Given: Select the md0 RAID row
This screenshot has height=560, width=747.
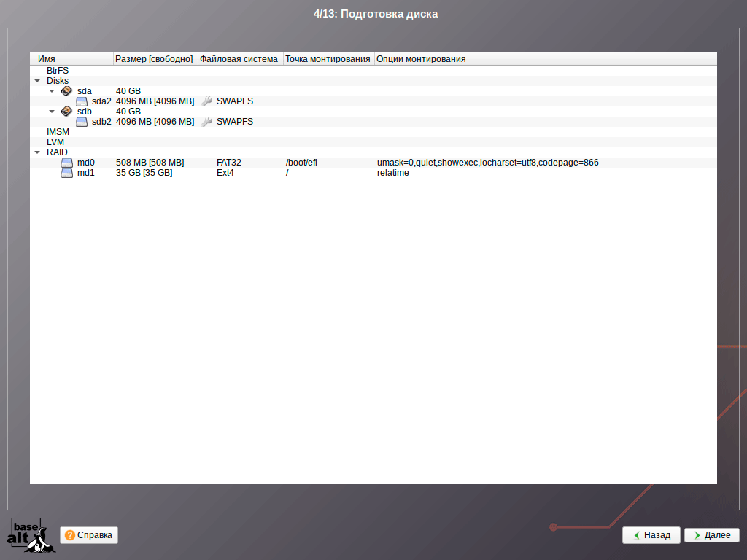Looking at the screenshot, I should (373, 163).
